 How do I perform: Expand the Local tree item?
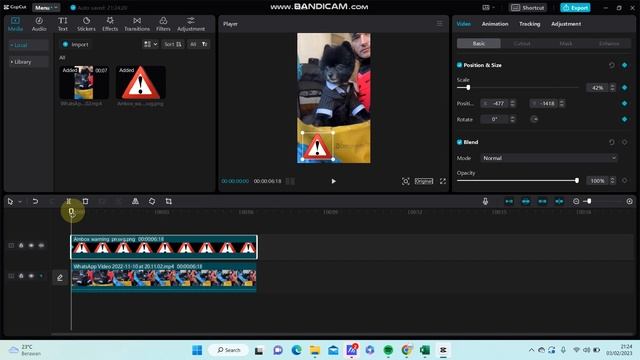[11, 45]
